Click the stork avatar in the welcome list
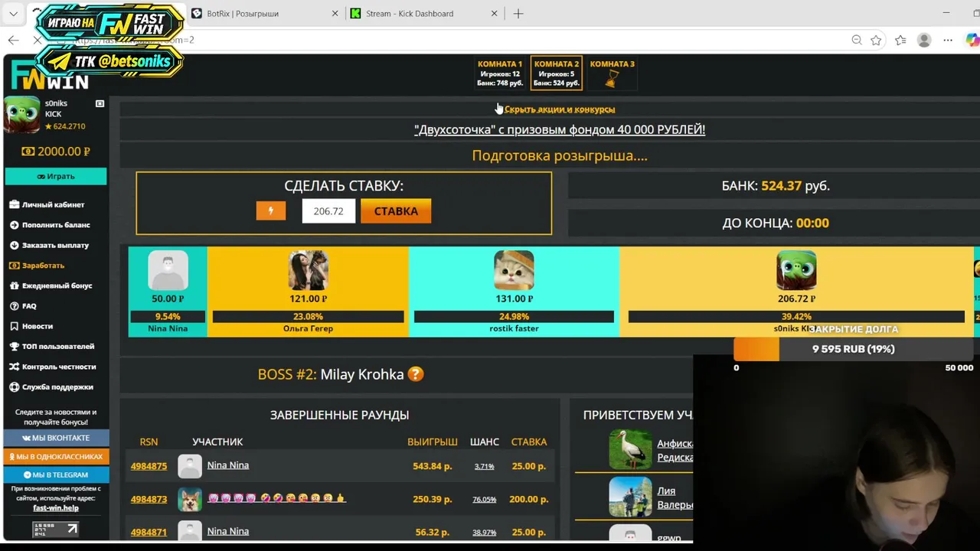The height and width of the screenshot is (551, 980). tap(630, 449)
